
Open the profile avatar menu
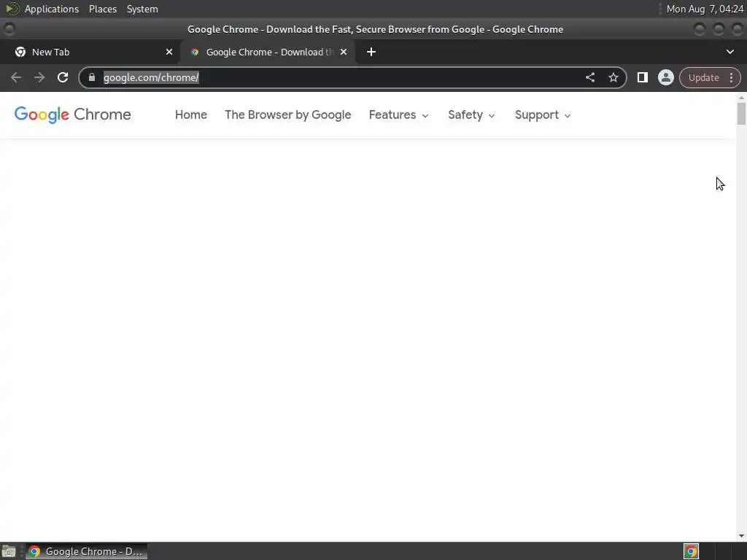(x=665, y=77)
